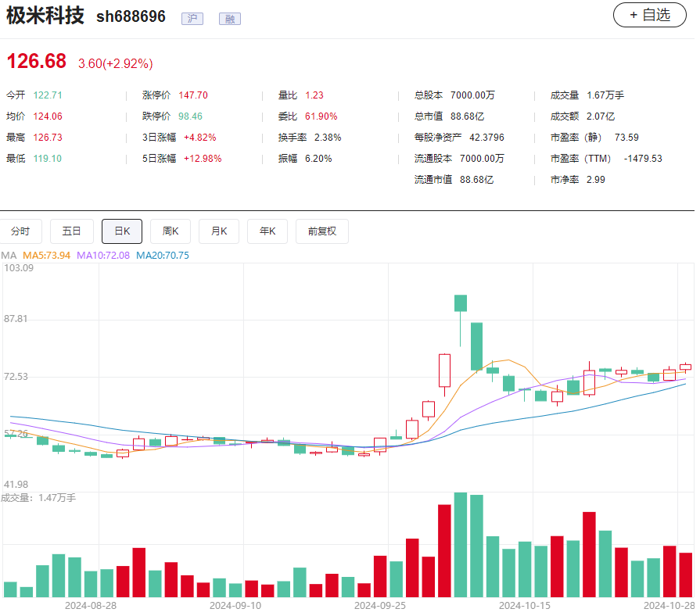Viewport: 700px width, 616px height.
Task: Click the 总市值 value 88.68亿
Action: click(x=468, y=116)
